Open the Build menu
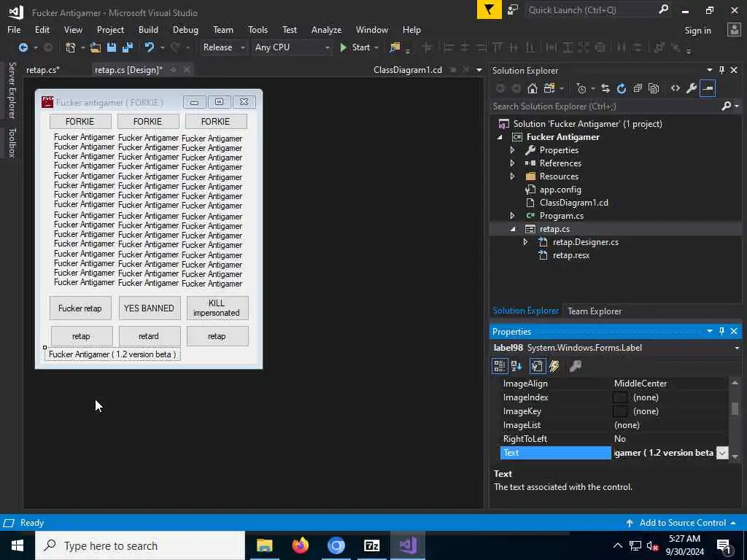This screenshot has width=747, height=560. click(x=148, y=29)
